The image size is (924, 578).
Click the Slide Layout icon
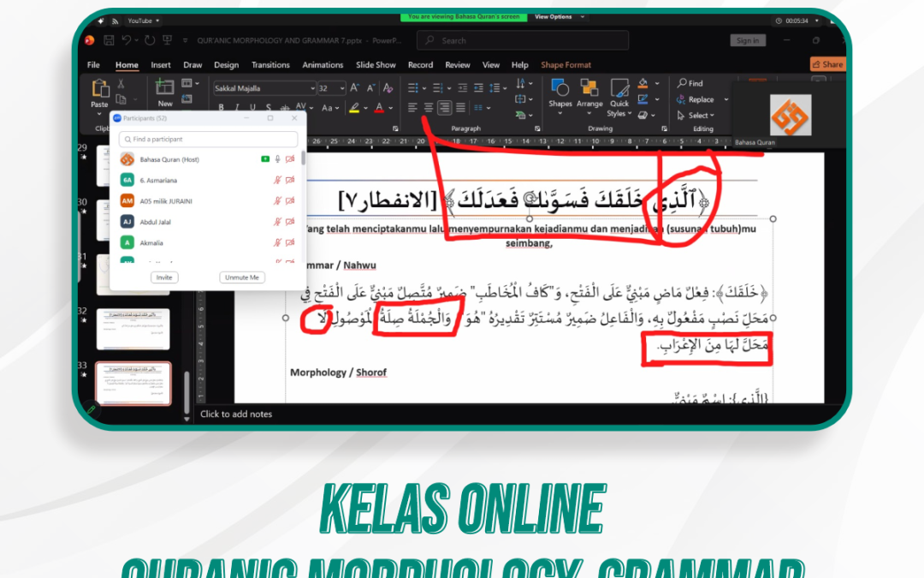[x=187, y=83]
